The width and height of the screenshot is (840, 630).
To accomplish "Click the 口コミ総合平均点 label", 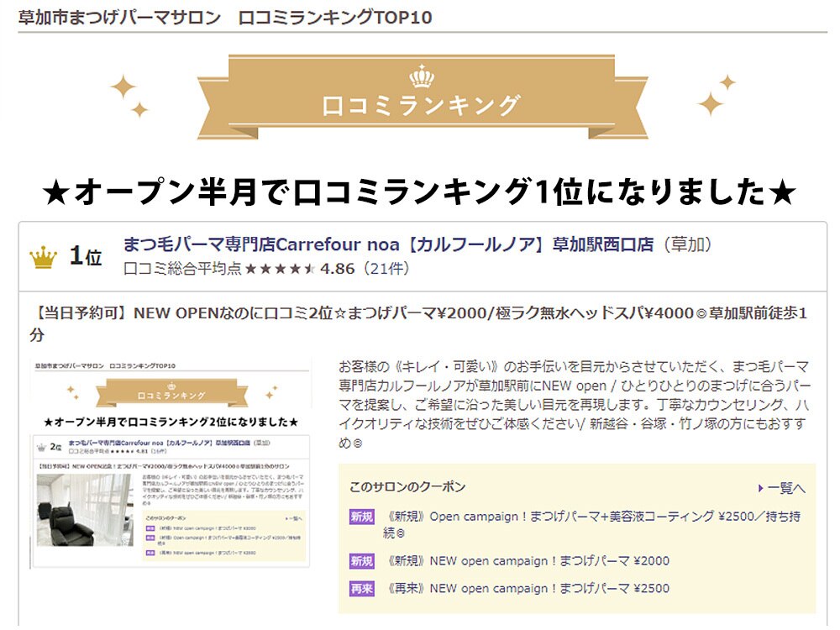I will pyautogui.click(x=182, y=269).
